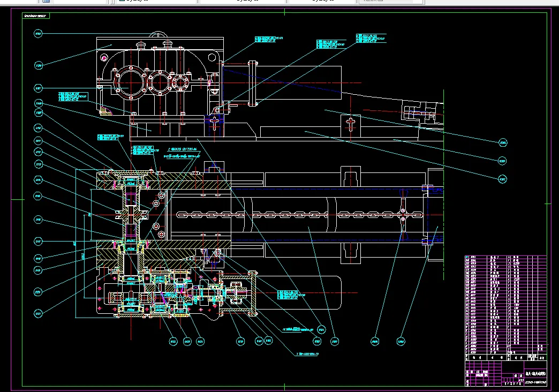
Task: Select the largest bearing cover circle on the gearbox
Action: pos(130,82)
